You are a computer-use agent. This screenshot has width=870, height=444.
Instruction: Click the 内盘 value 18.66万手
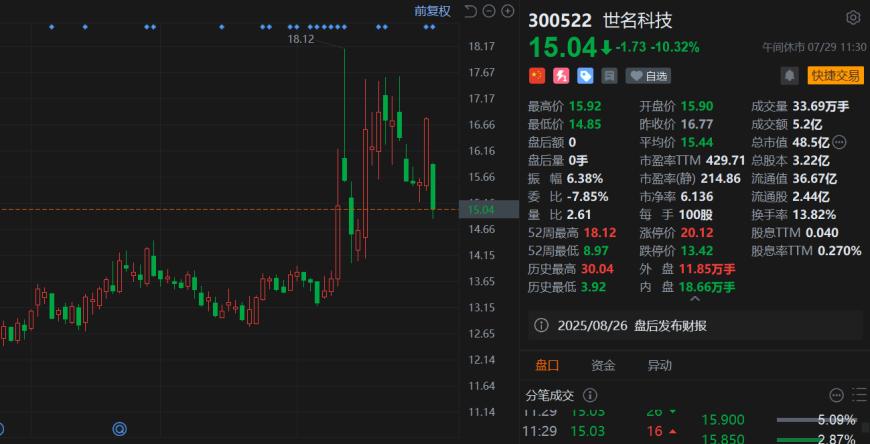[x=707, y=287]
